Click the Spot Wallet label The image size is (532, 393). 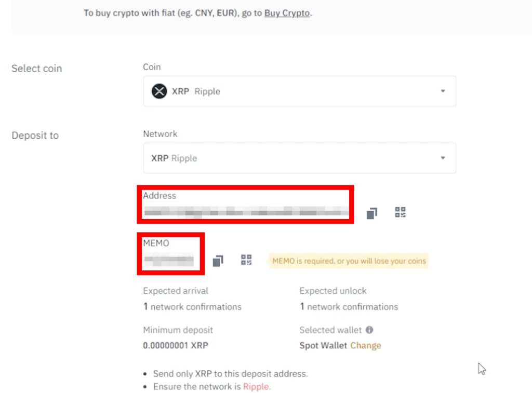(323, 346)
